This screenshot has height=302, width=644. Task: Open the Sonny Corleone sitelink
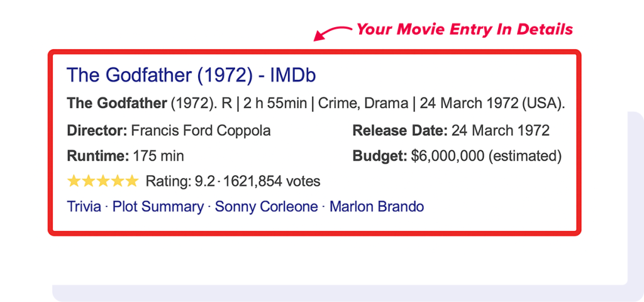[x=267, y=206]
